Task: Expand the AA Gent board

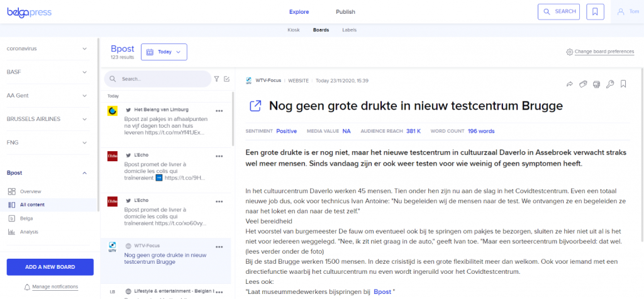Action: point(85,96)
